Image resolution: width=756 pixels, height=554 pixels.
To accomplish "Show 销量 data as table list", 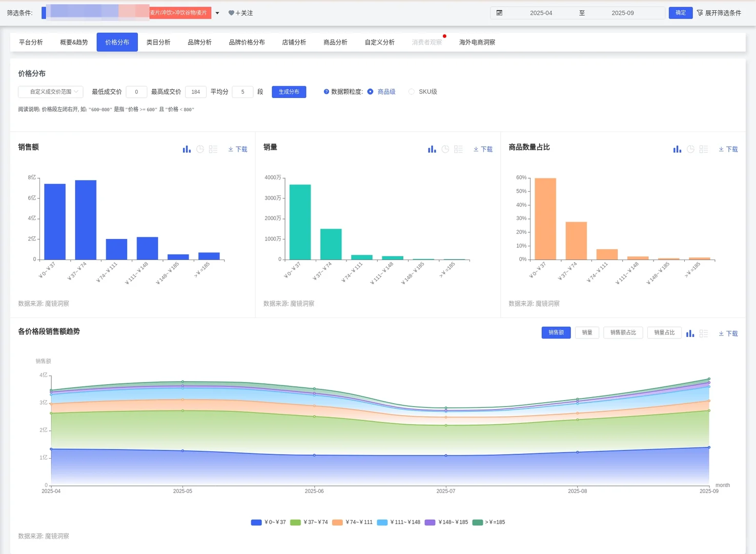I will pyautogui.click(x=459, y=149).
